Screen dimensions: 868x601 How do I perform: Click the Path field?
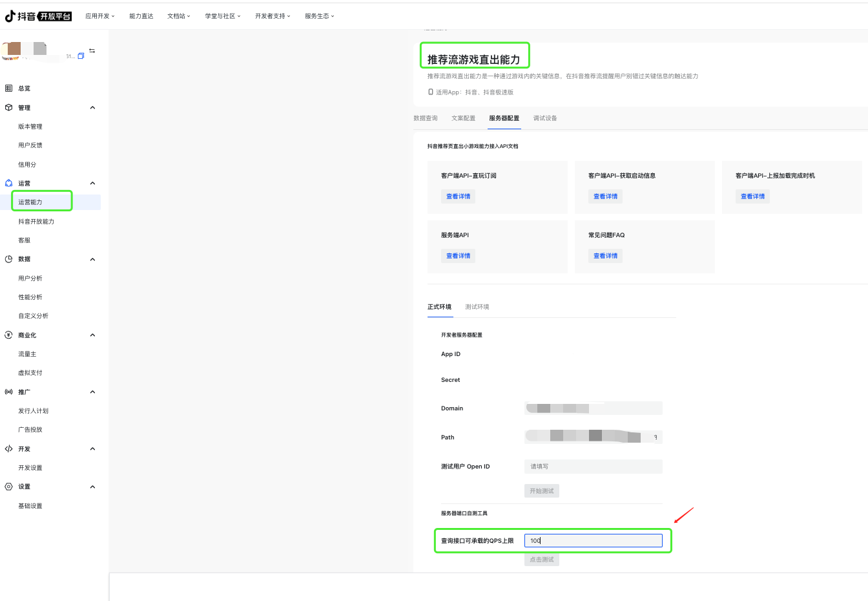tap(594, 437)
